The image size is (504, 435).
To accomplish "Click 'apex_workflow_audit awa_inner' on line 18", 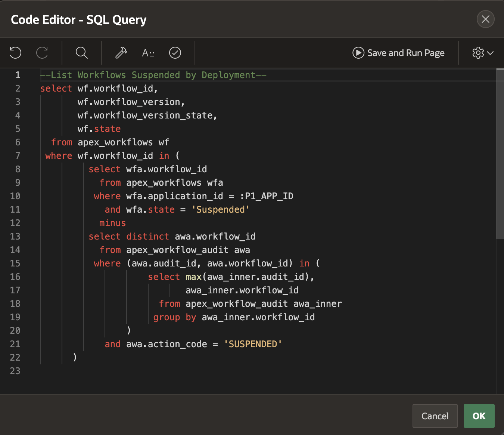I will (264, 304).
